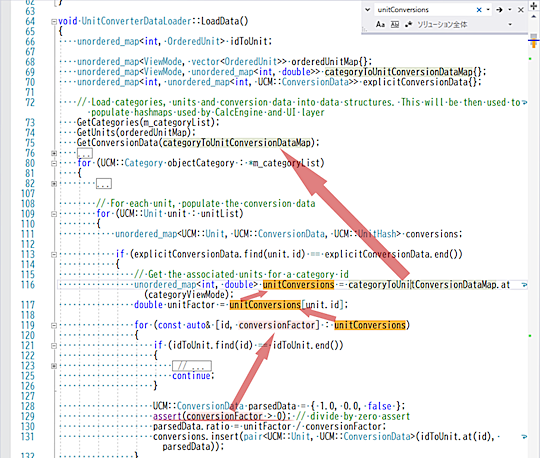Open the search history dropdown
This screenshot has width=540, height=458.
488,10
